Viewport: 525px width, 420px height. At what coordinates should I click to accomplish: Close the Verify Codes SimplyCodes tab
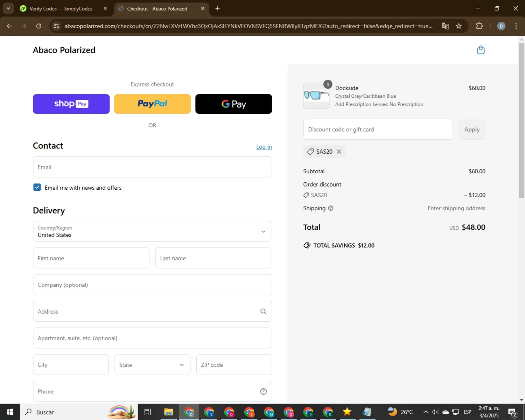pos(105,8)
